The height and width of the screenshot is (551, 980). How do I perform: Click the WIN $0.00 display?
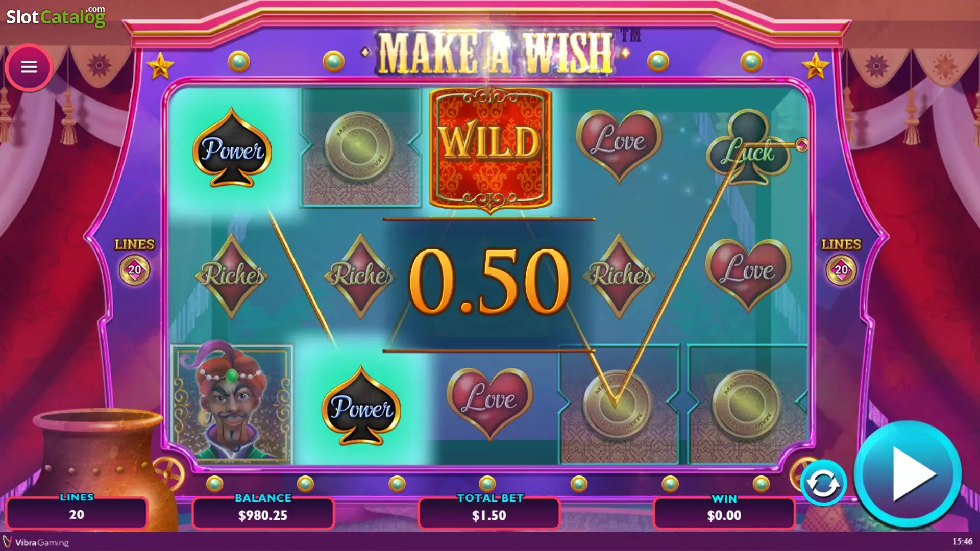pyautogui.click(x=724, y=514)
